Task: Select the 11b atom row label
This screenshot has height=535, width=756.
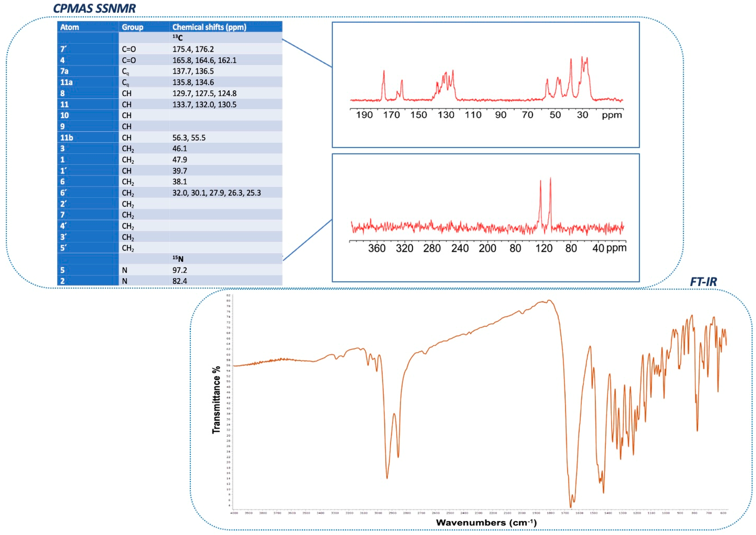Action: (x=67, y=138)
